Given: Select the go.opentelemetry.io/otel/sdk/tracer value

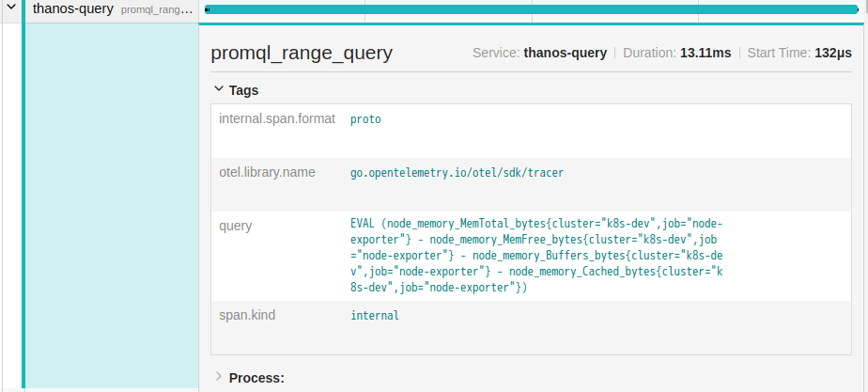Looking at the screenshot, I should 457,173.
